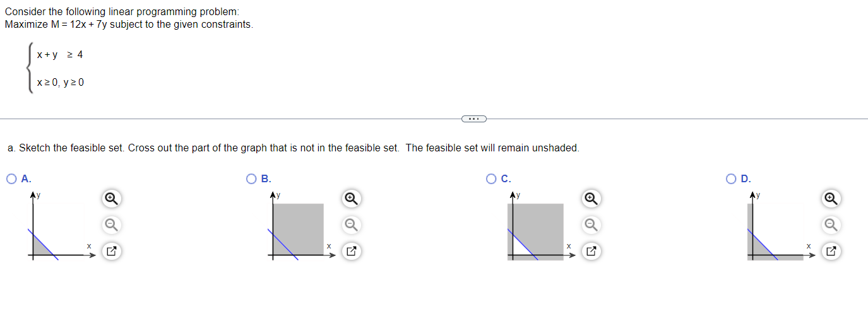
Task: Click the graph thumbnail for option B
Action: tap(301, 227)
